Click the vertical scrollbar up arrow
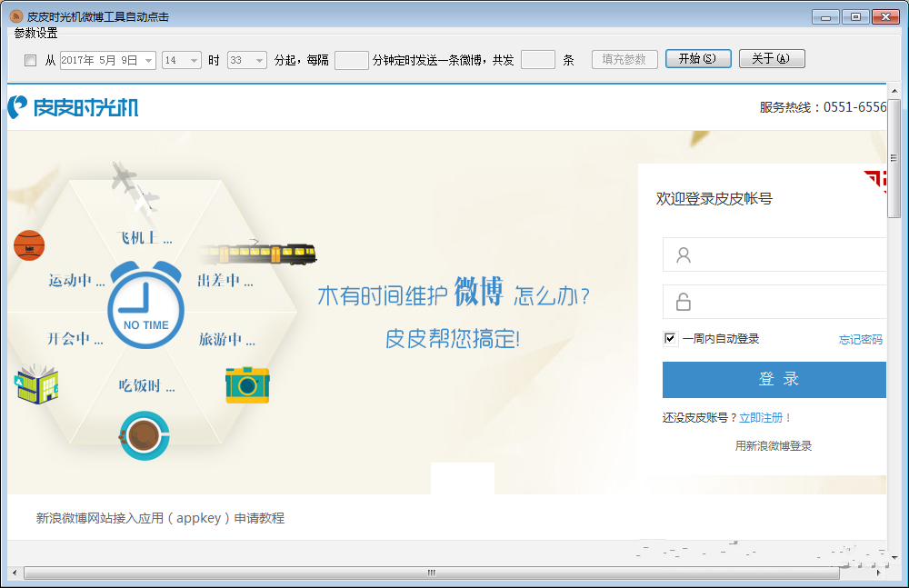 tap(894, 91)
